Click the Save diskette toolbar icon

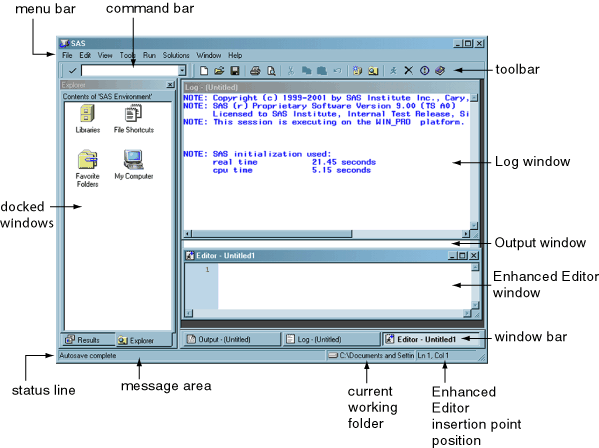point(235,71)
